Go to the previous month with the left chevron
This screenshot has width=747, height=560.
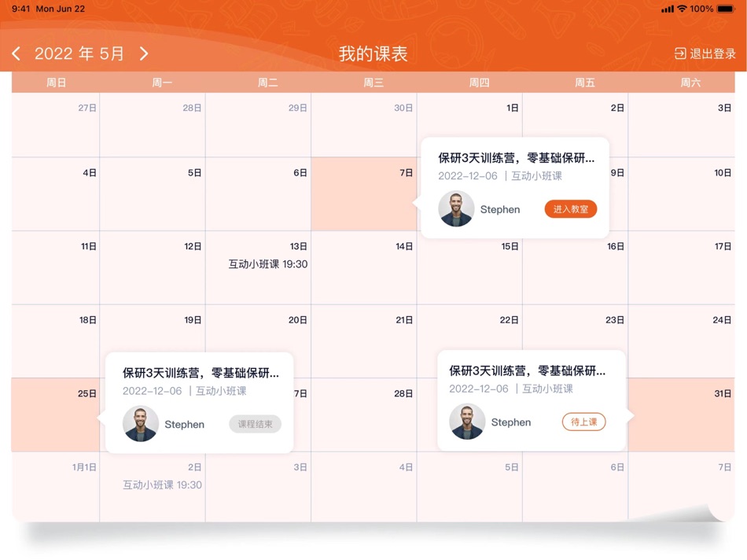tap(17, 53)
